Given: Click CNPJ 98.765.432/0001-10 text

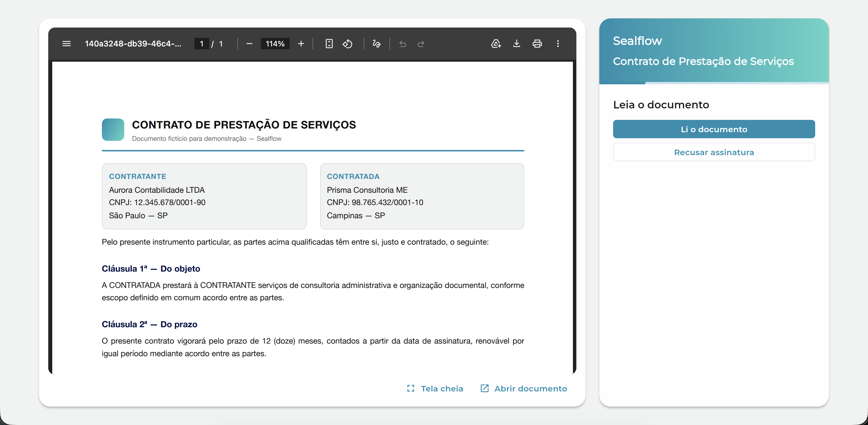Looking at the screenshot, I should click(x=375, y=202).
